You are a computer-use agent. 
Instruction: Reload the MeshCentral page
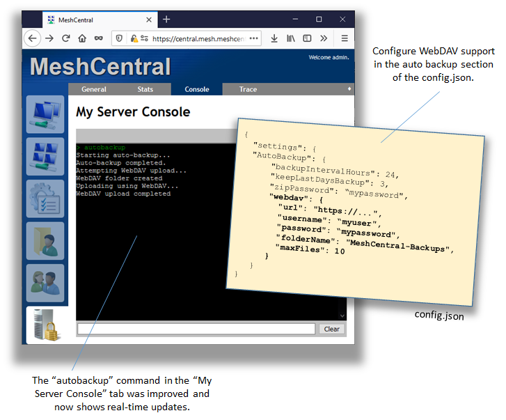pyautogui.click(x=66, y=38)
